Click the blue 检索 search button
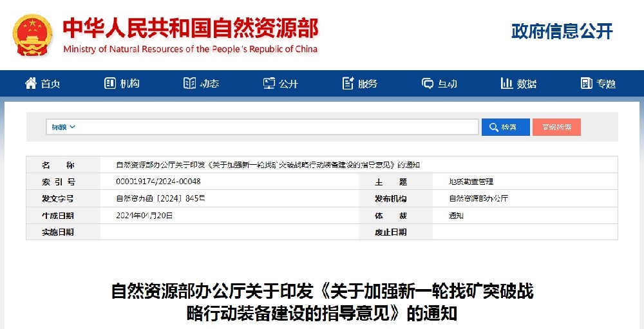Viewport: 644px width, 329px height. 506,127
